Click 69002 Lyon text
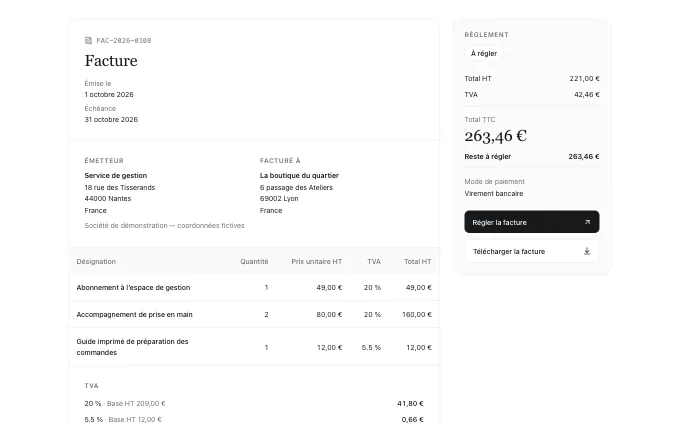 coord(279,199)
